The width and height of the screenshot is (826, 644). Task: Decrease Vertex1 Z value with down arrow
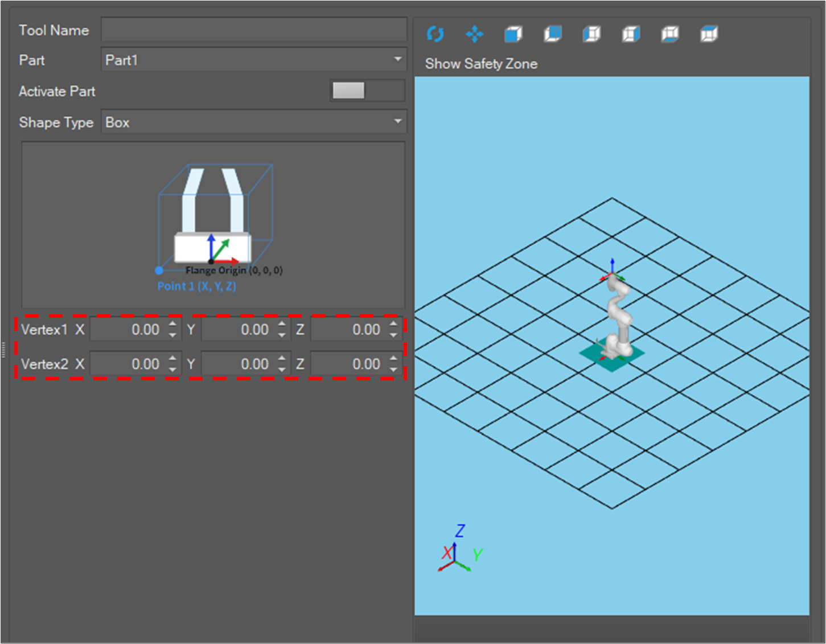point(393,335)
